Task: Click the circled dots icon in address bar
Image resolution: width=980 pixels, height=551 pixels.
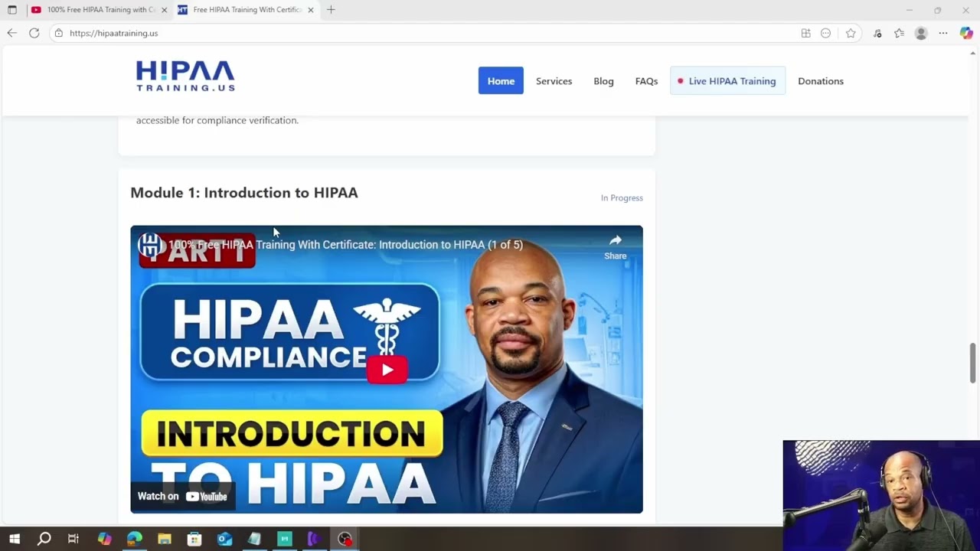Action: 825,33
